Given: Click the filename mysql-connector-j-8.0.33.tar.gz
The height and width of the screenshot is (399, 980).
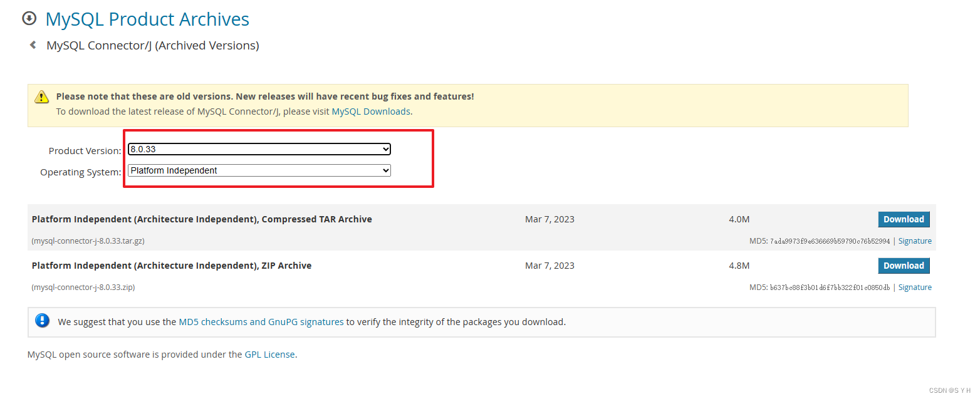Looking at the screenshot, I should click(x=88, y=241).
